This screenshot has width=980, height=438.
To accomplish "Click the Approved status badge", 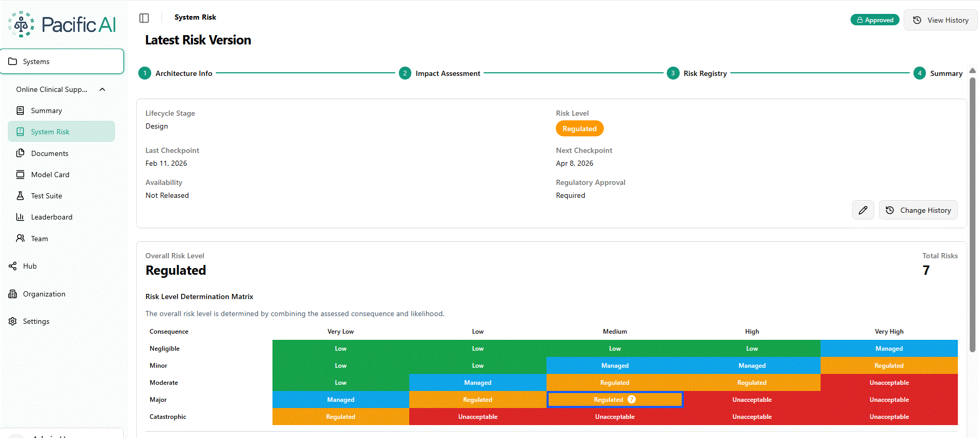I will click(875, 20).
